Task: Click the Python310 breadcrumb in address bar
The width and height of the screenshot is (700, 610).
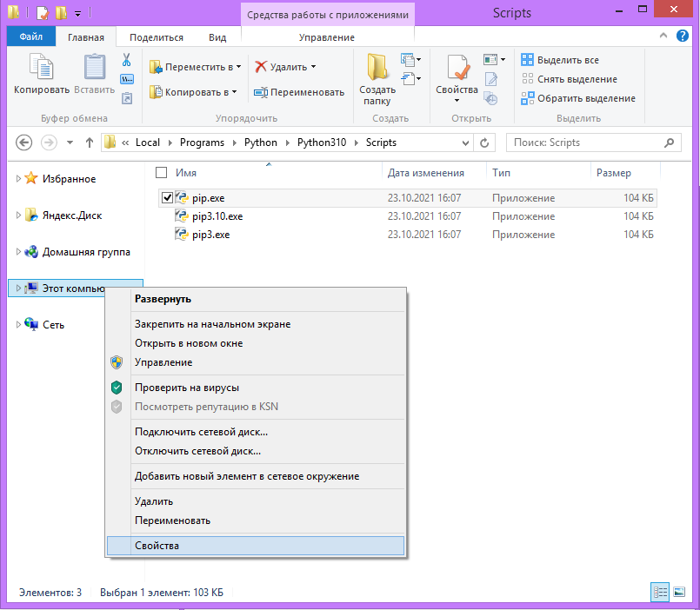Action: tap(322, 143)
